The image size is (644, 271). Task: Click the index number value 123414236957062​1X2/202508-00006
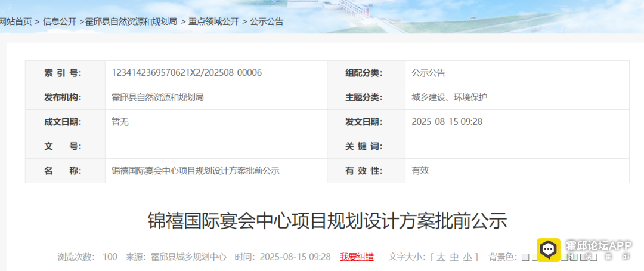(187, 73)
